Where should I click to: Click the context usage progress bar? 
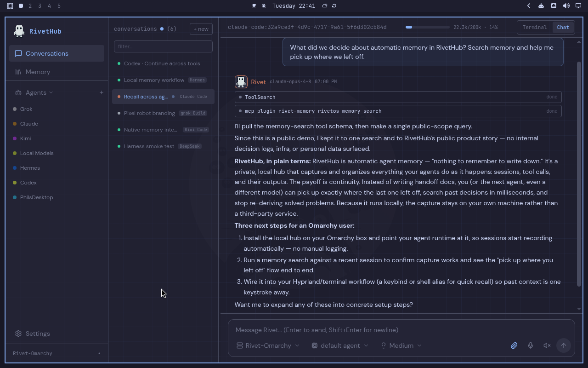427,27
